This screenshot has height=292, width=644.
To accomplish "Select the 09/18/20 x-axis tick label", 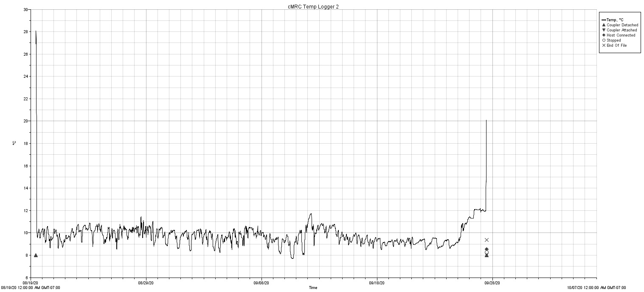I will 377,283.
